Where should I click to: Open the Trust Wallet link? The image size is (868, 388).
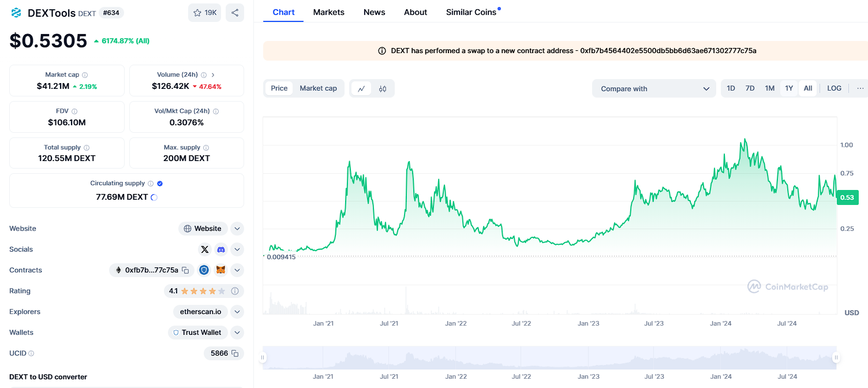pos(197,333)
